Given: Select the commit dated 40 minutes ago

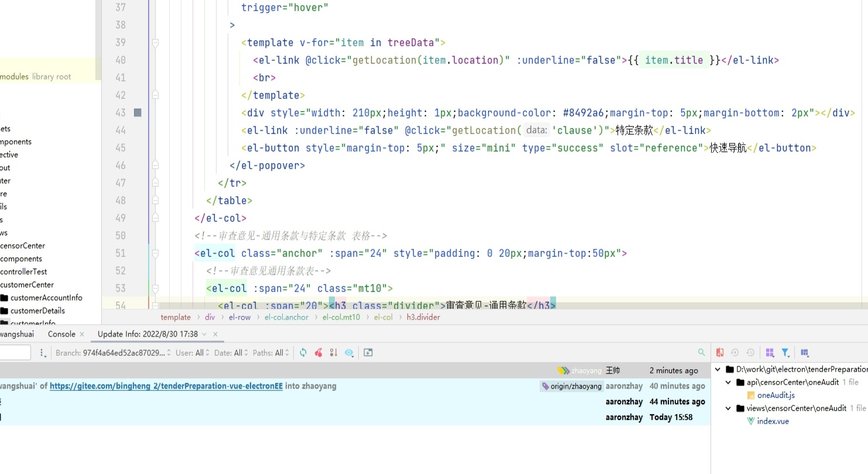Looking at the screenshot, I should click(x=355, y=386).
